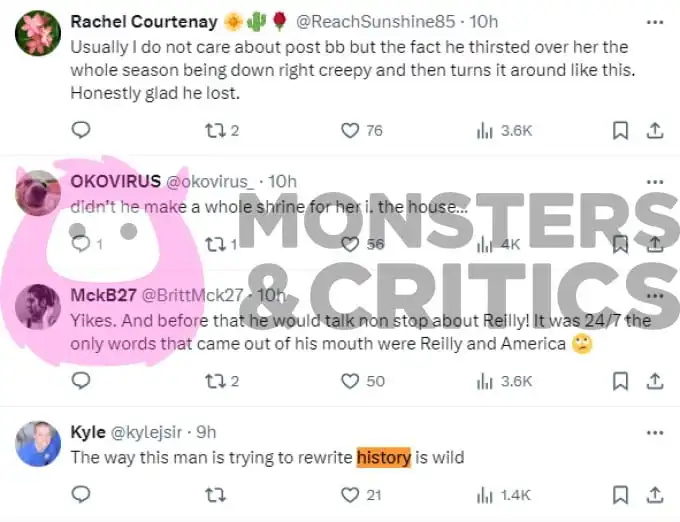The height and width of the screenshot is (522, 680).
Task: Retweet Kyle's post about rewriting history
Action: (x=216, y=495)
